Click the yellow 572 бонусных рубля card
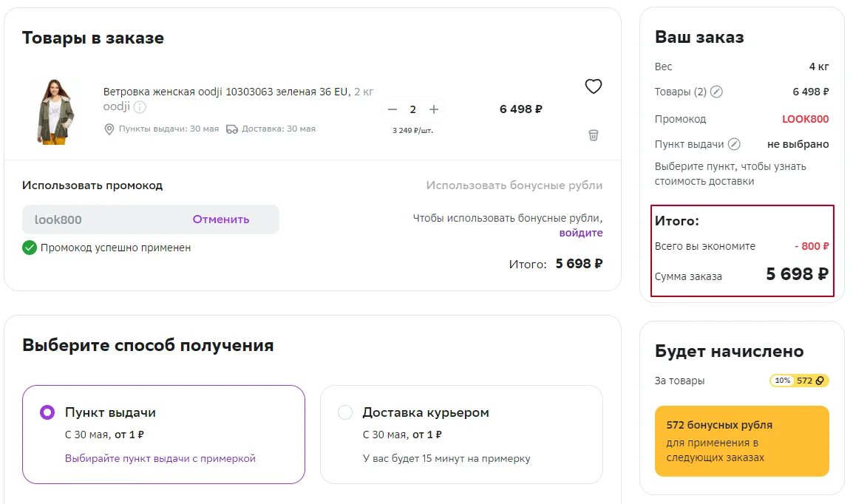This screenshot has height=504, width=853. 741,441
